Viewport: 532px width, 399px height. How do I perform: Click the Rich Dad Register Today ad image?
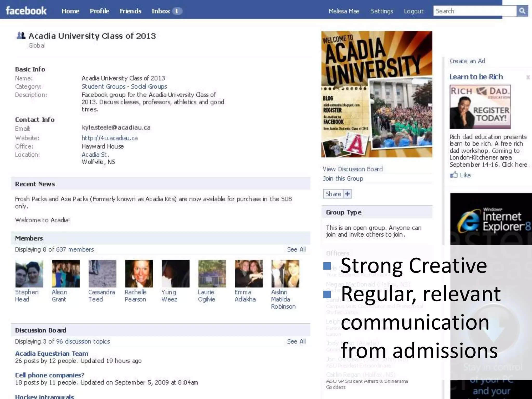(480, 107)
